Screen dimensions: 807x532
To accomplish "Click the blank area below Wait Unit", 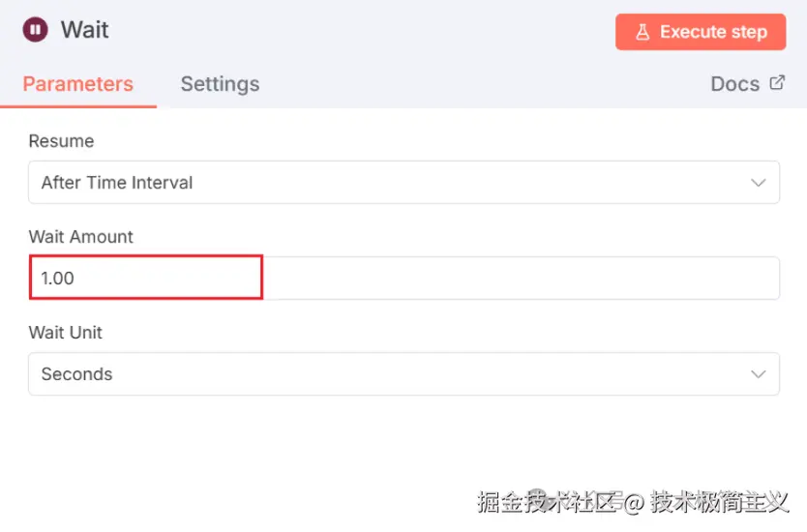I will click(290, 445).
